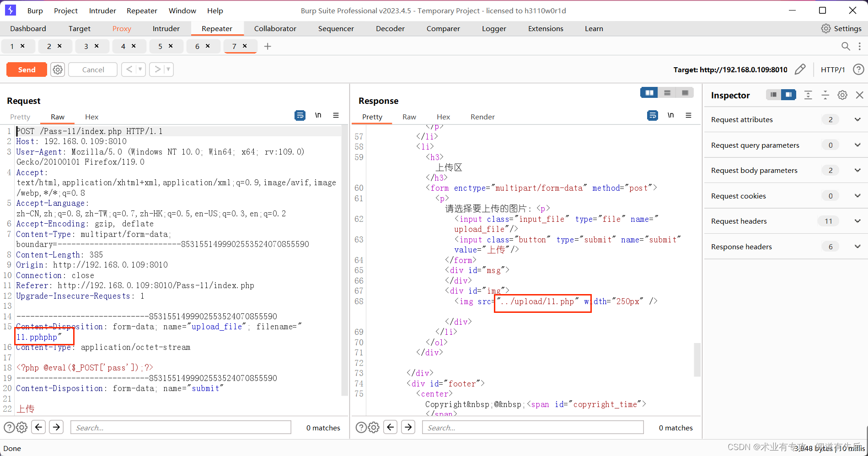Click the Repeater tab search magnifier
Screen dimensions: 868x456
pyautogui.click(x=846, y=46)
